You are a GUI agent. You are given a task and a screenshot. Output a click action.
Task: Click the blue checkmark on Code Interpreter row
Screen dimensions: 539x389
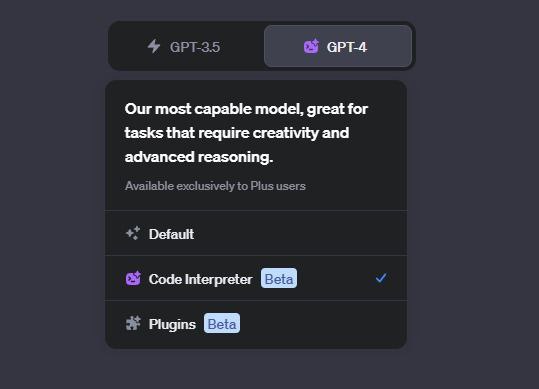point(381,278)
